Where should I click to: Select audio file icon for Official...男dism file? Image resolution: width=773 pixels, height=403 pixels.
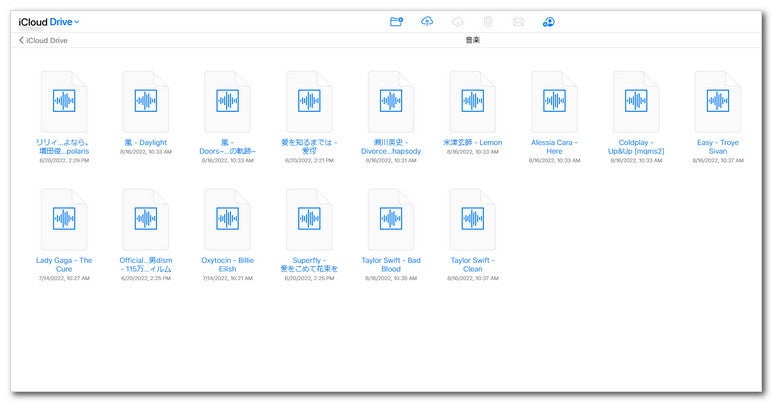pyautogui.click(x=146, y=220)
